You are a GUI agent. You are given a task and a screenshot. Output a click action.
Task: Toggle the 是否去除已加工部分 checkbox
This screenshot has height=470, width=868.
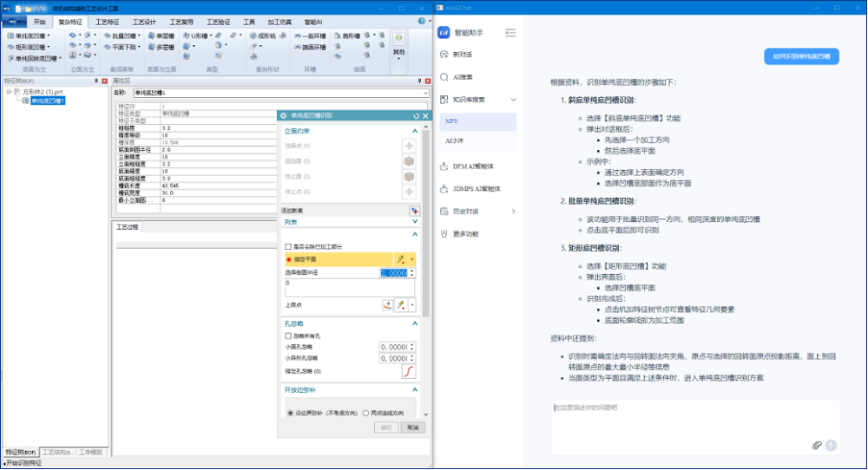pos(288,246)
